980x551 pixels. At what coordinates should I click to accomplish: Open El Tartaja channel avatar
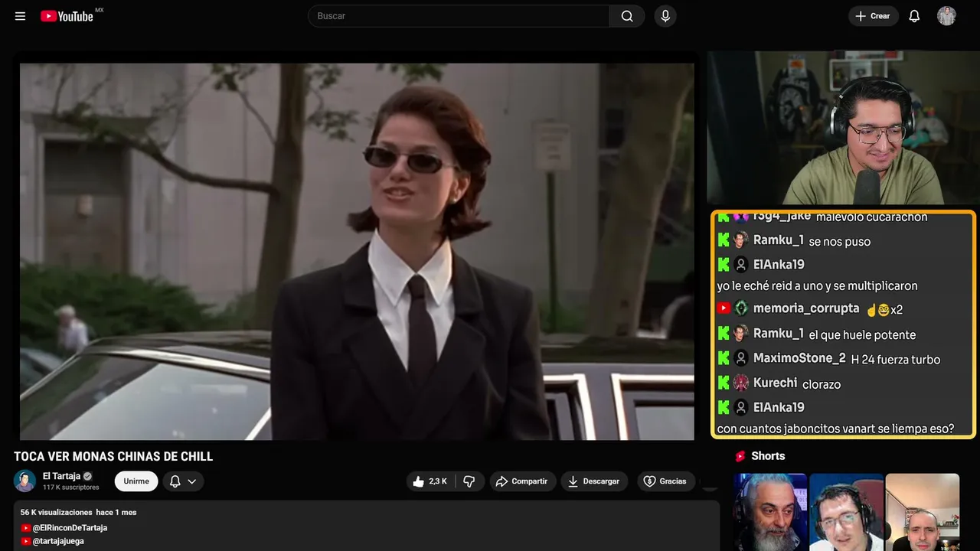tap(24, 481)
